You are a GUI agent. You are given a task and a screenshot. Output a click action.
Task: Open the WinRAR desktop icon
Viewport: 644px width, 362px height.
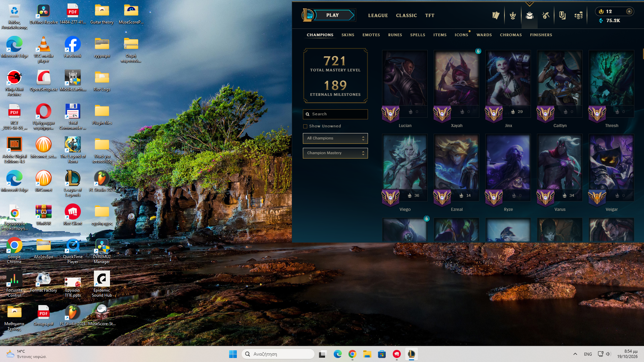44,215
